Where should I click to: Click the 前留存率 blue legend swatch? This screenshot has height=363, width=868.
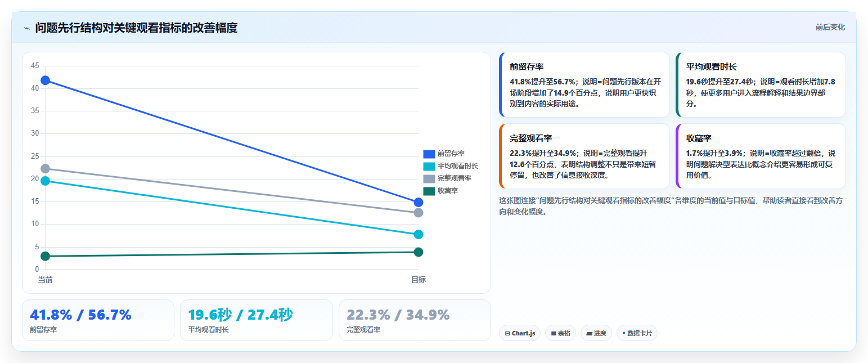point(429,154)
